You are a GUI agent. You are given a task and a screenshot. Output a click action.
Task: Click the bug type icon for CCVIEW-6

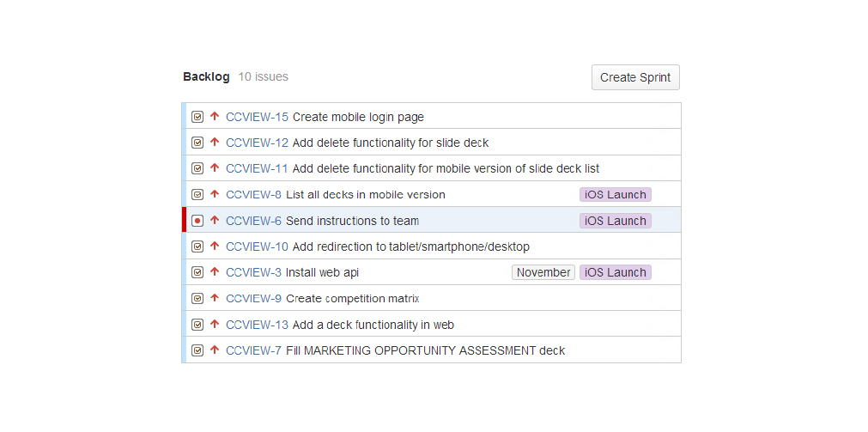(x=197, y=221)
